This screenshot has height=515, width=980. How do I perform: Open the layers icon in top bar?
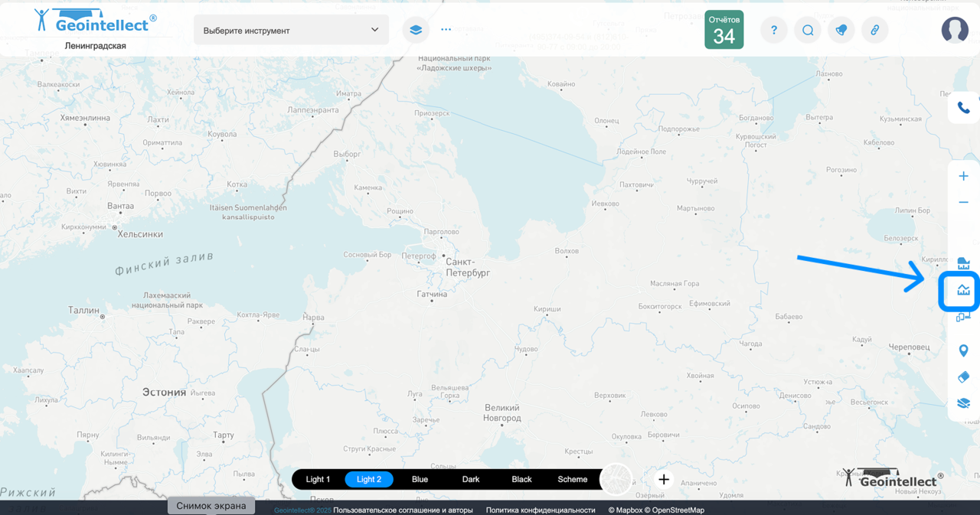(416, 30)
